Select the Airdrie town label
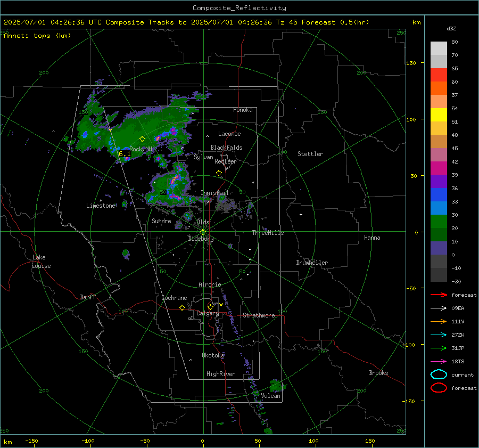The image size is (479, 448). click(x=210, y=284)
